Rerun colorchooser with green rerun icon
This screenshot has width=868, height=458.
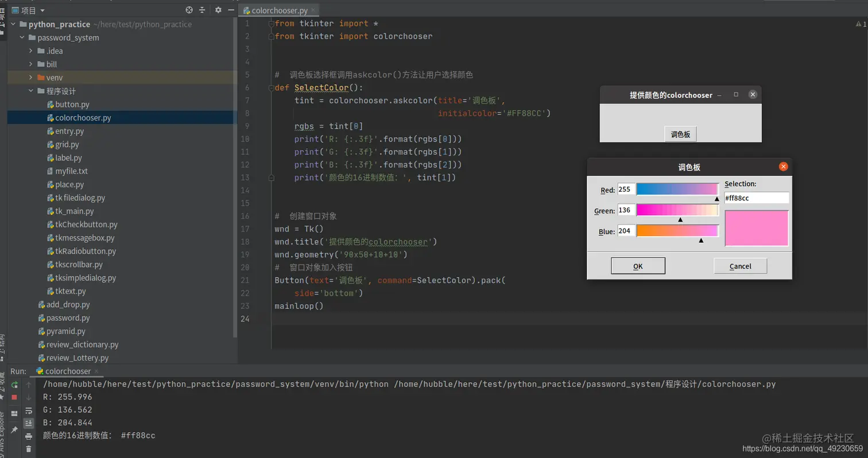tap(14, 384)
